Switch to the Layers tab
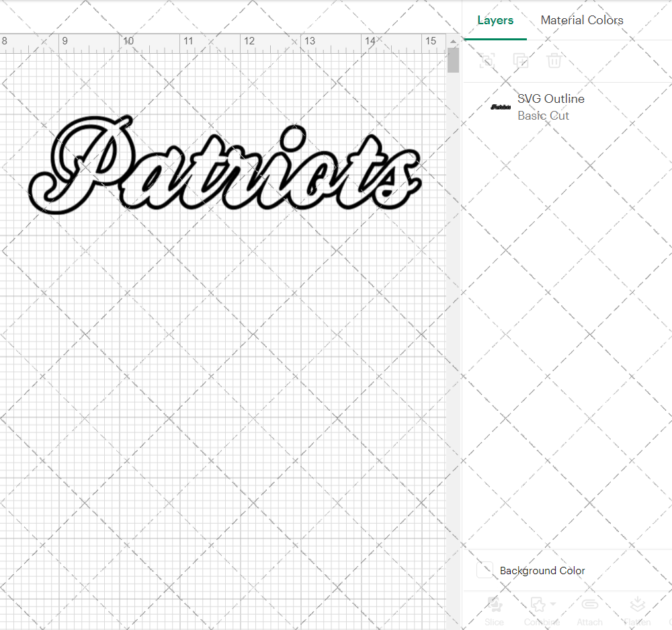 click(495, 20)
